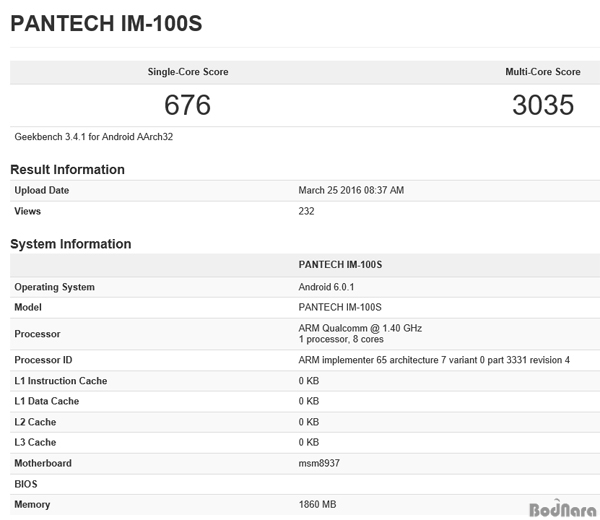
Task: Select the L1 Data Cache label
Action: click(47, 401)
